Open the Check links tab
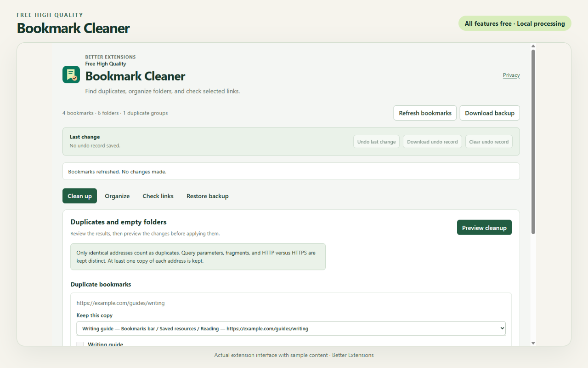This screenshot has height=368, width=588. pos(158,196)
